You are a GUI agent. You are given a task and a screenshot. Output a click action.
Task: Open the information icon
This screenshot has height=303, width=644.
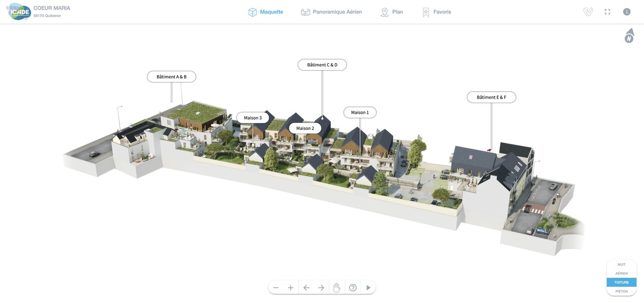[627, 12]
